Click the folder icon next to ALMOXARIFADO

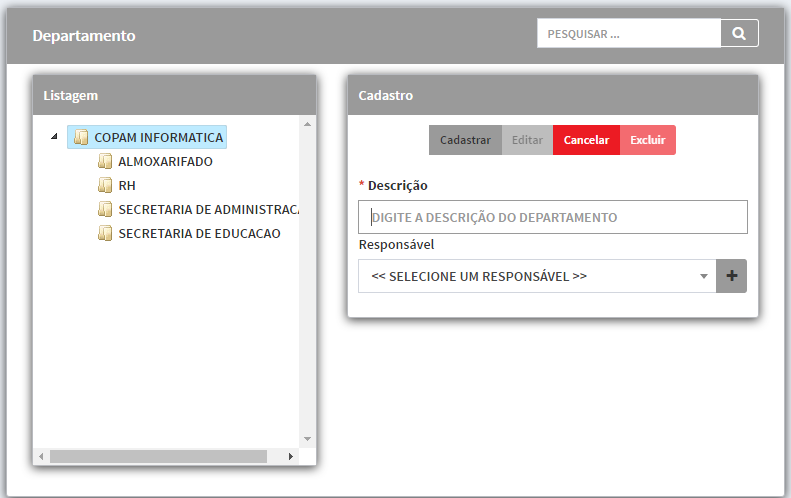[105, 161]
